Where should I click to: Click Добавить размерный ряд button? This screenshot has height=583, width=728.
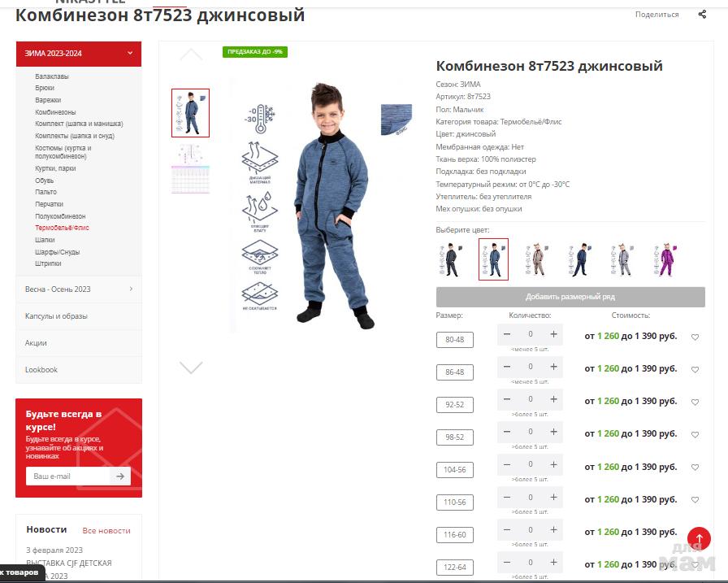570,297
